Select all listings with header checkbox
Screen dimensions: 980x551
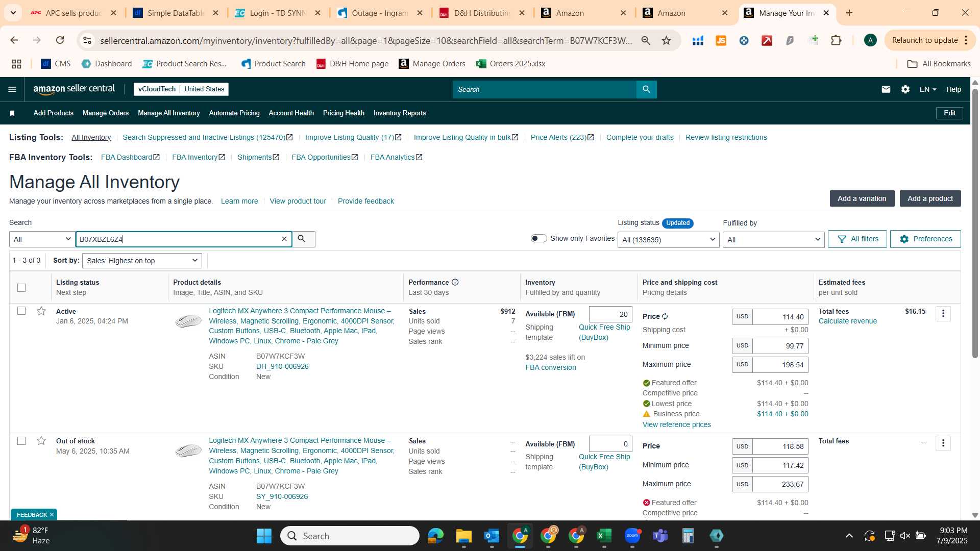coord(21,288)
